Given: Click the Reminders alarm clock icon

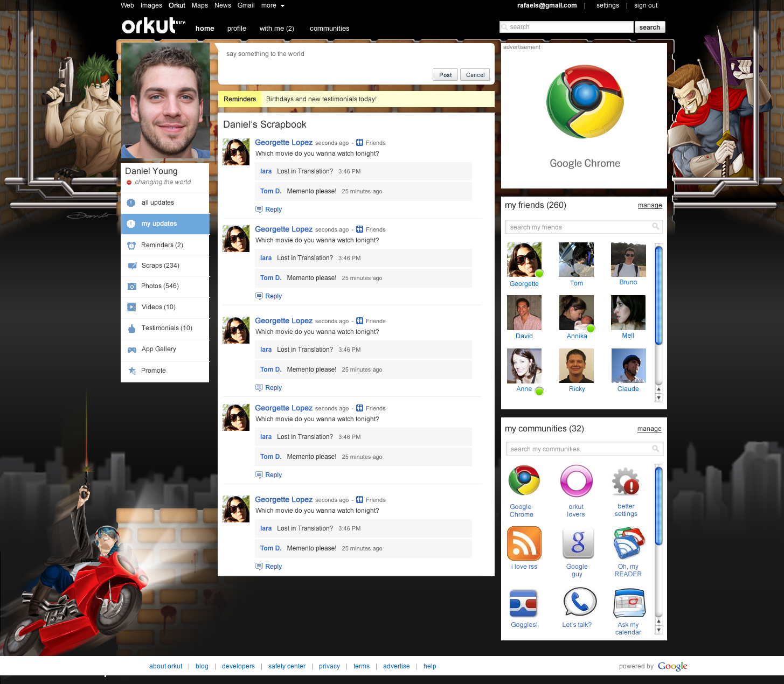Looking at the screenshot, I should coord(131,245).
